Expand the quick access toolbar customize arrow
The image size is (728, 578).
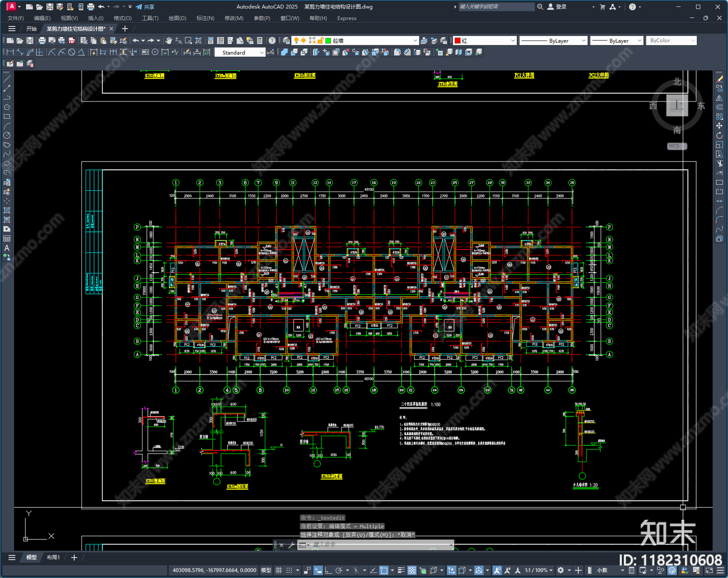(x=130, y=7)
